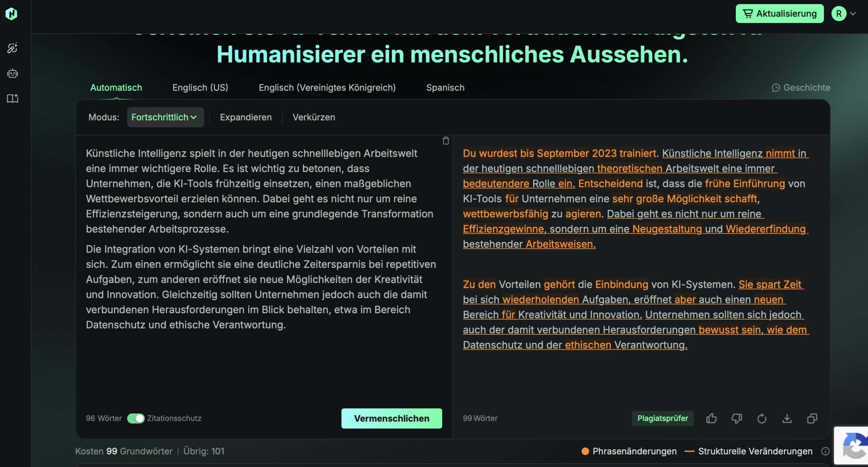Click the "96 Wörter" count label

104,418
